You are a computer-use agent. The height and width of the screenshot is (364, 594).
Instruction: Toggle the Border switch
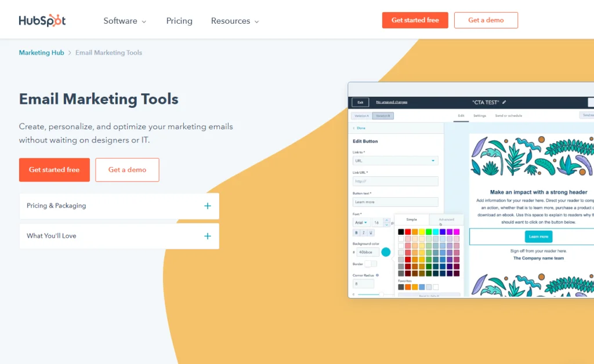pos(370,264)
